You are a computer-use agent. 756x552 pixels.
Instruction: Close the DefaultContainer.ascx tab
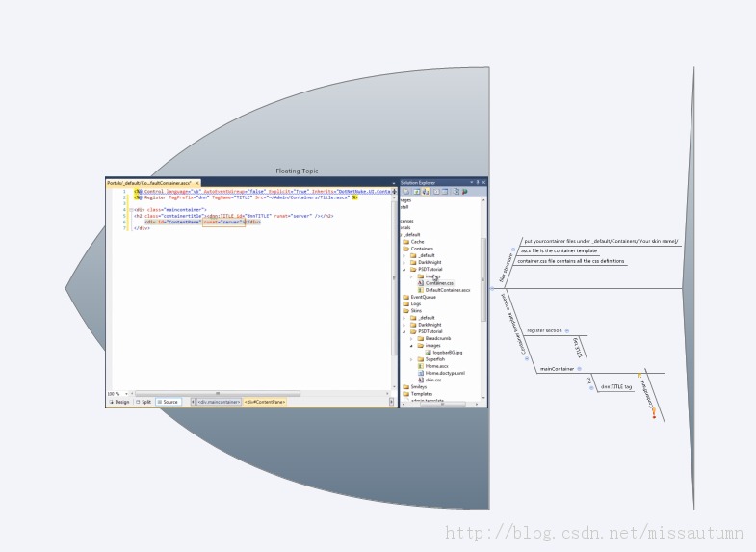click(x=196, y=183)
